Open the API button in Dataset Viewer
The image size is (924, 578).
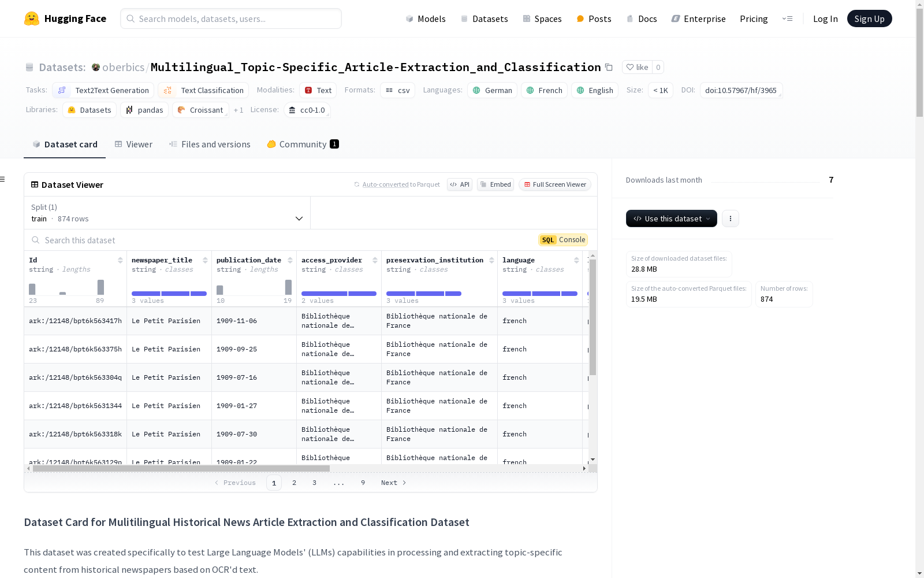(460, 184)
